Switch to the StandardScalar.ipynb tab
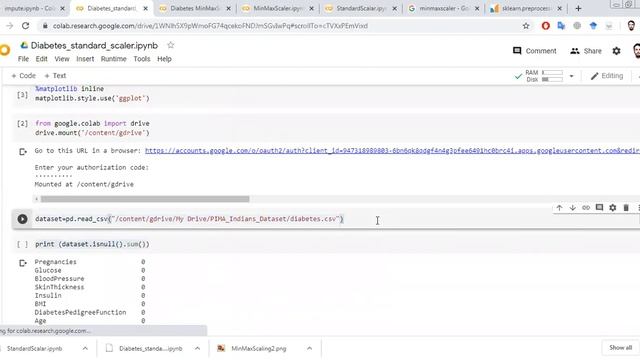This screenshot has height=360, width=640. (360, 8)
